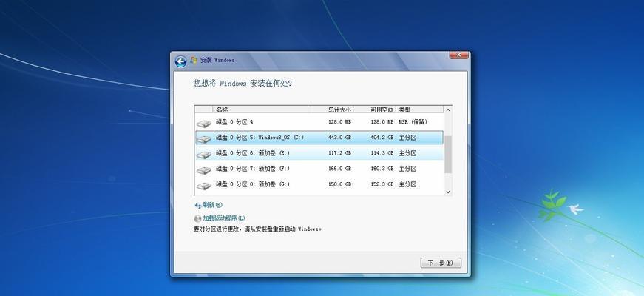Click the MSR (保留) type cell
The image size is (644, 296).
(x=413, y=122)
